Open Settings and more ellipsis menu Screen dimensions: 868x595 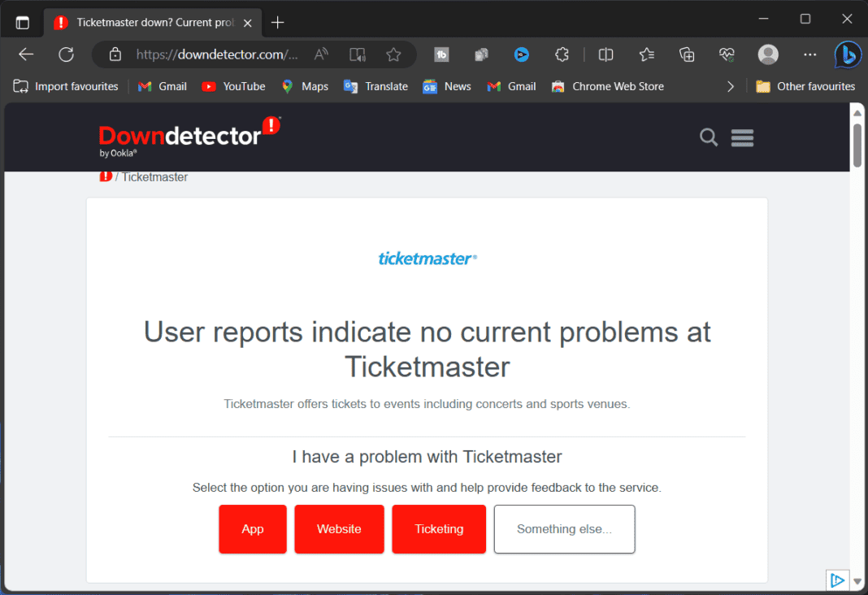pos(809,54)
